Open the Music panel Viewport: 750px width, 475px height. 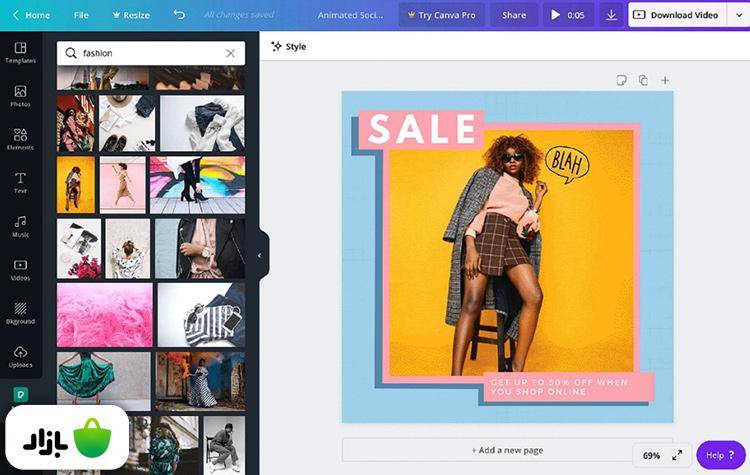point(20,226)
